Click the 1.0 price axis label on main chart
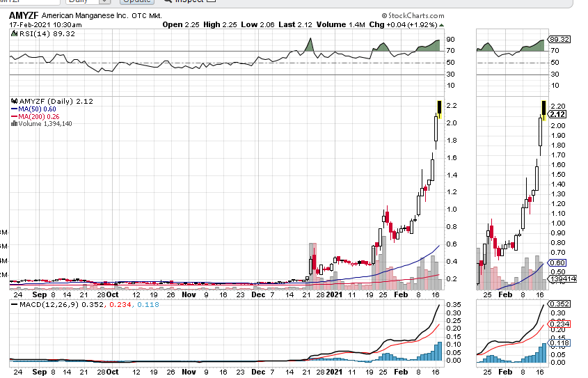This screenshot has width=588, height=378. pyautogui.click(x=452, y=210)
